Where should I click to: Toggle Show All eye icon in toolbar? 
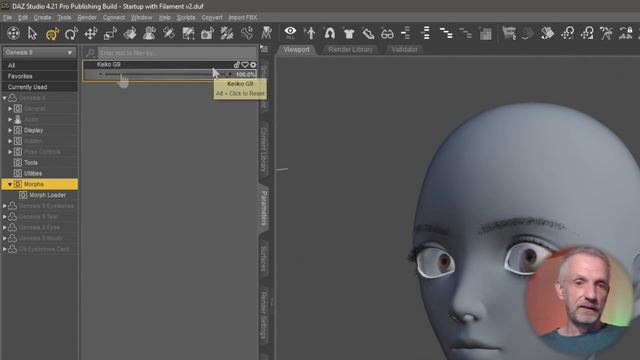[290, 33]
